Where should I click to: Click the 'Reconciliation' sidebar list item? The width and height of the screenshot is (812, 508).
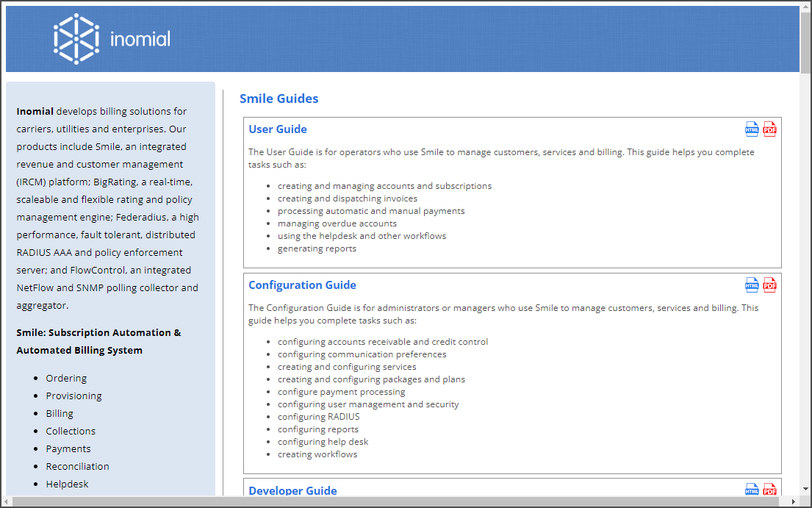point(77,466)
